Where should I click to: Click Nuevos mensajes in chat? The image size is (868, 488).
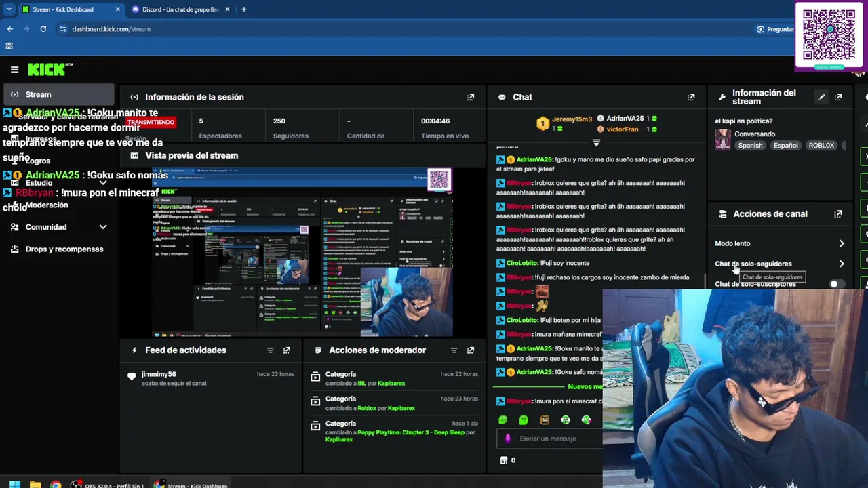[x=585, y=386]
